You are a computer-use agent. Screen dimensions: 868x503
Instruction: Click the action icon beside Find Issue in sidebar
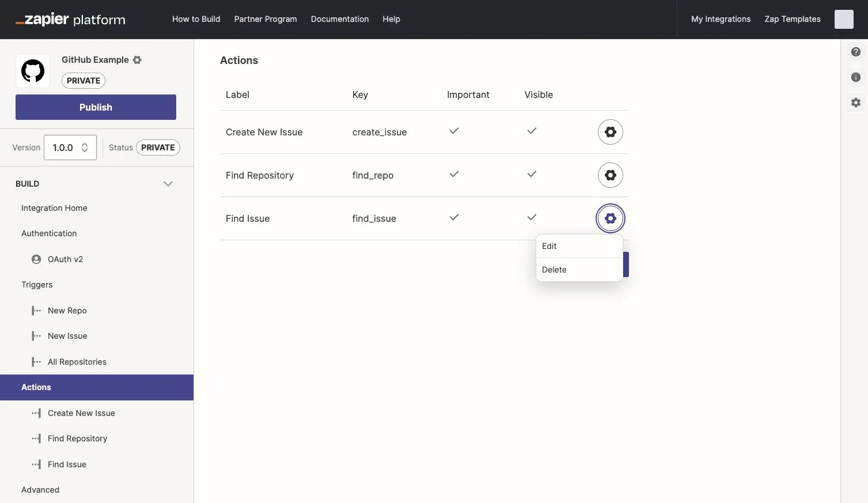[x=36, y=464]
